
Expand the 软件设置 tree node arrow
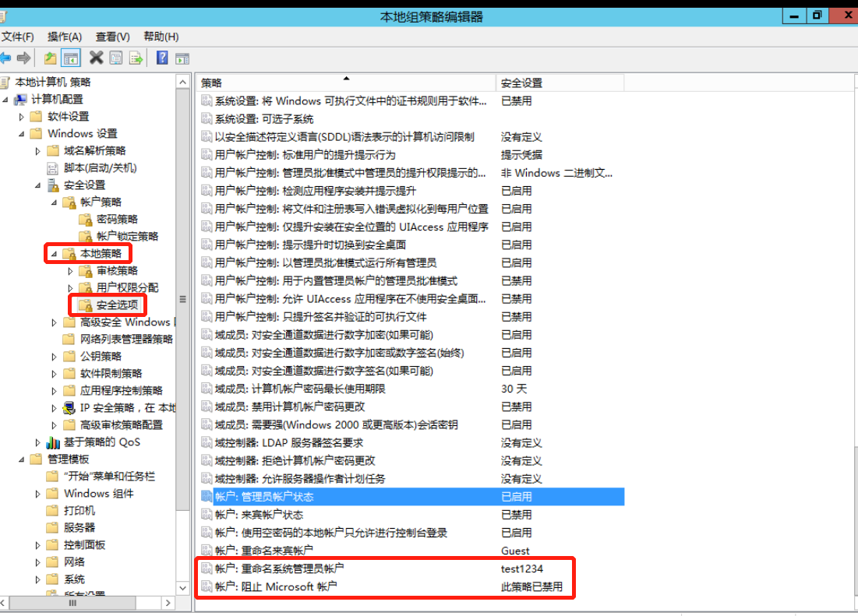click(x=21, y=117)
